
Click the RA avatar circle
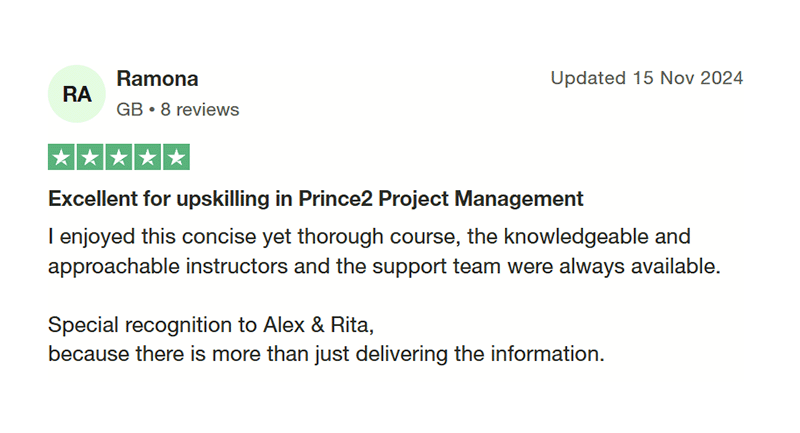[77, 94]
